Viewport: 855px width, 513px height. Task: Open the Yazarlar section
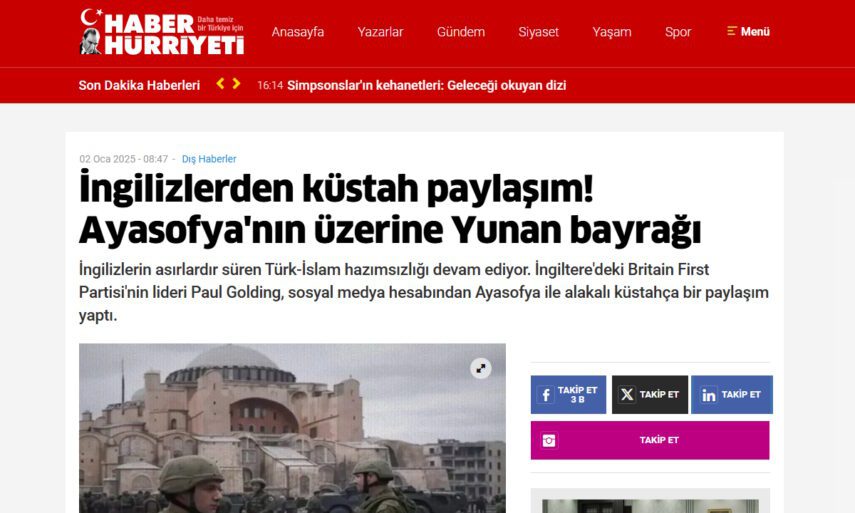380,32
